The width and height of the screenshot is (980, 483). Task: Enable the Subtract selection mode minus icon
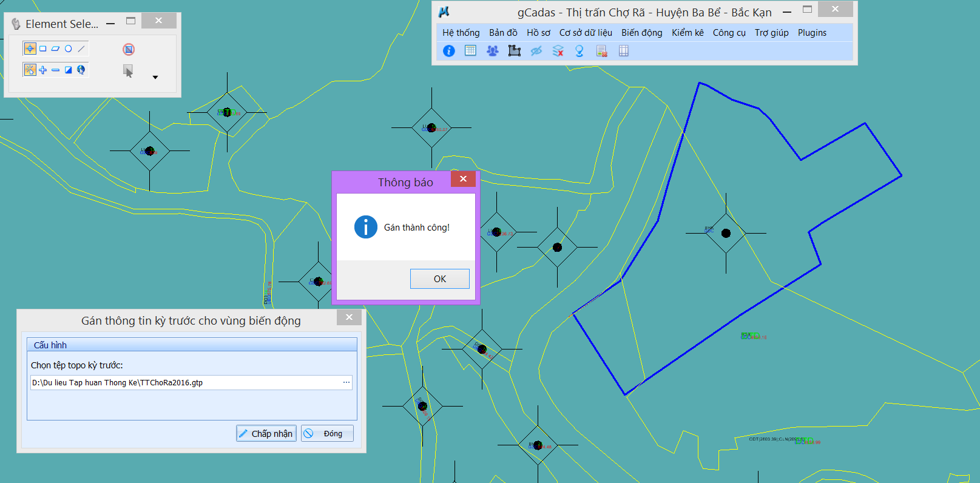(x=56, y=70)
